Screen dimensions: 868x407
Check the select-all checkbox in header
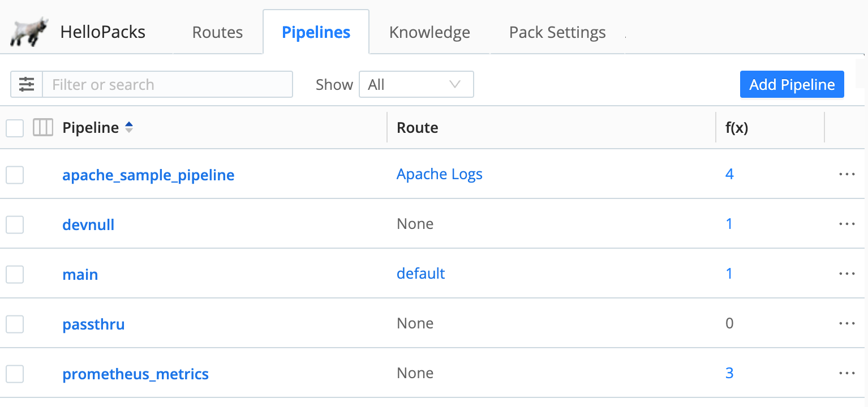[15, 127]
